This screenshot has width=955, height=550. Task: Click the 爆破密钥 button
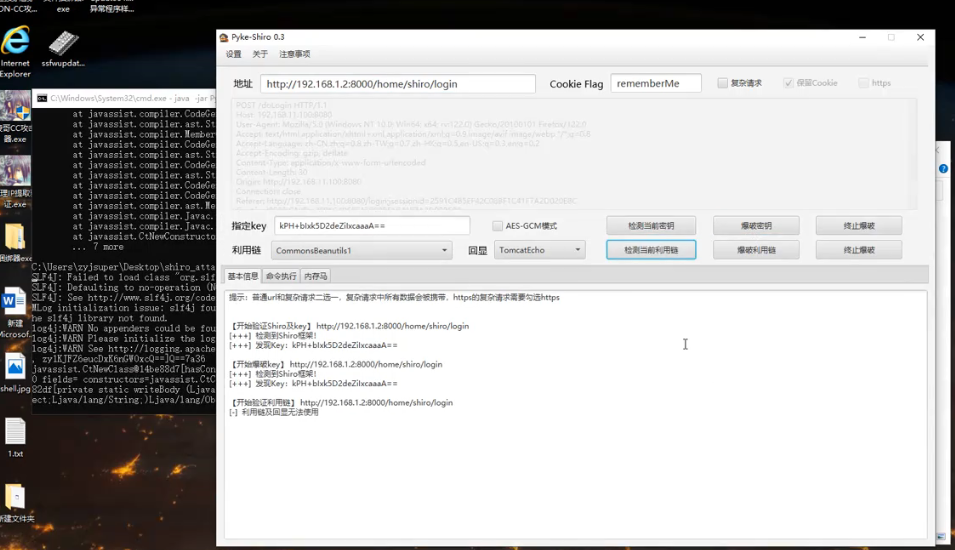pyautogui.click(x=756, y=225)
